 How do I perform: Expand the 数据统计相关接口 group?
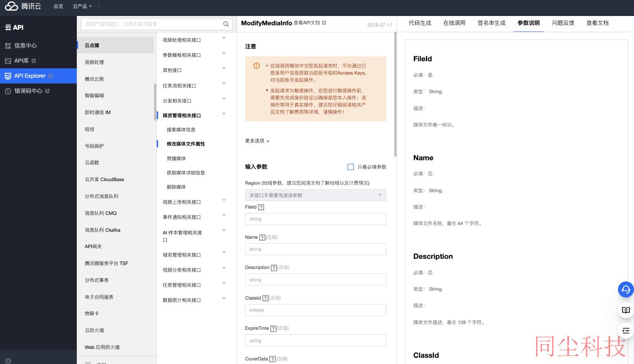[x=224, y=298]
